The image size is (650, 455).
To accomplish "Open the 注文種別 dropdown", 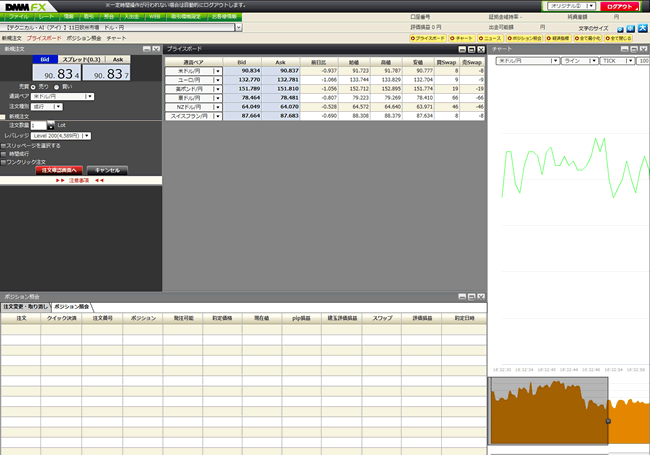I will coord(47,107).
